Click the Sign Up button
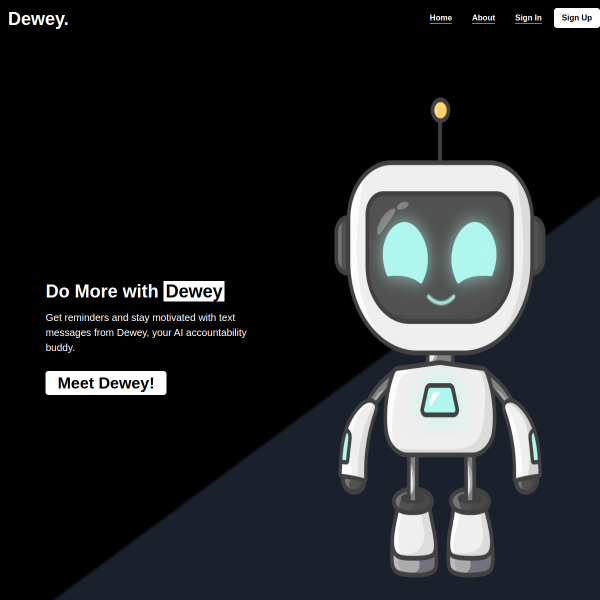Image resolution: width=600 pixels, height=600 pixels. pyautogui.click(x=577, y=18)
